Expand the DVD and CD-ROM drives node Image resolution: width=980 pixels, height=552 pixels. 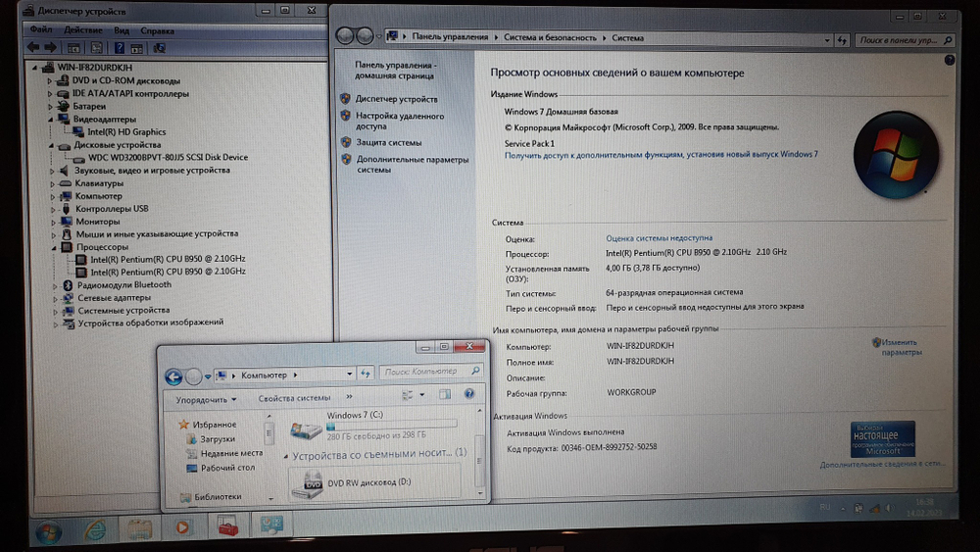coord(50,81)
